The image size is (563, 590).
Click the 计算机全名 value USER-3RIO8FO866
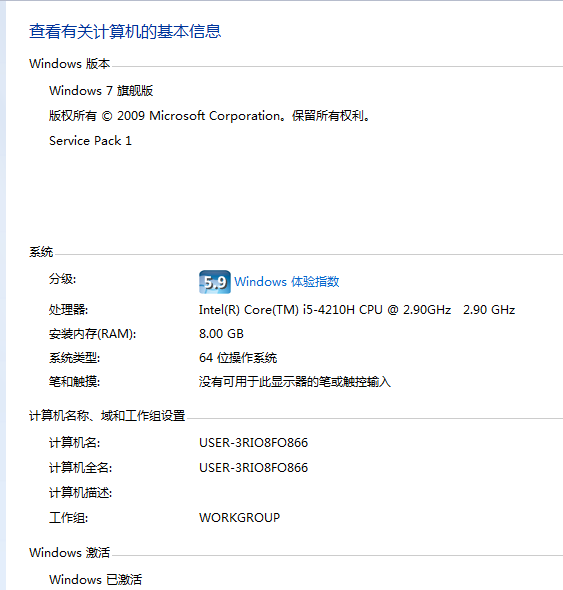tap(253, 468)
